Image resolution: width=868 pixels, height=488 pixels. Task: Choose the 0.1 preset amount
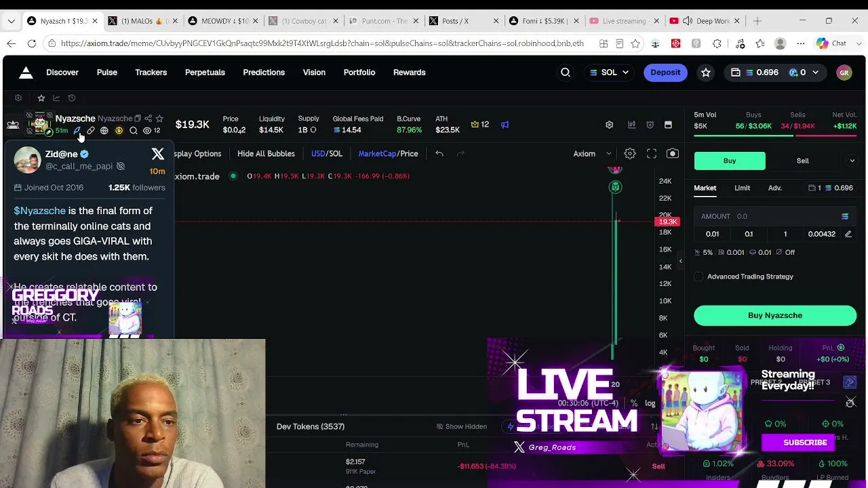[749, 234]
